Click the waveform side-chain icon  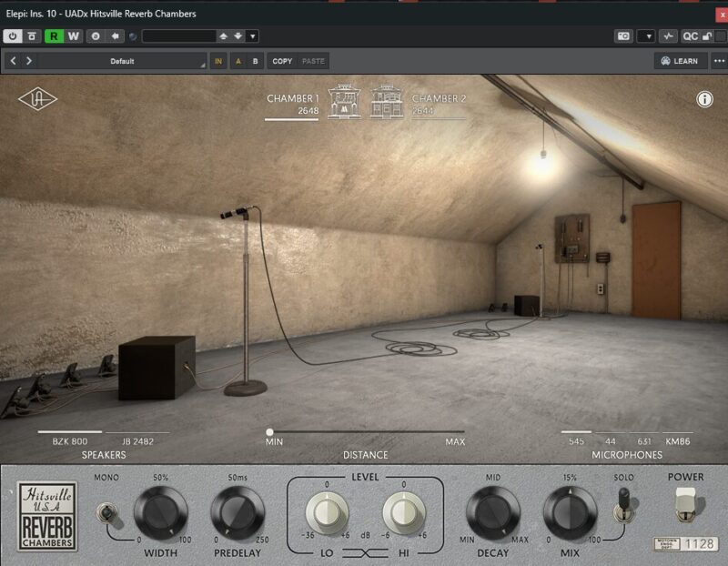pyautogui.click(x=668, y=36)
